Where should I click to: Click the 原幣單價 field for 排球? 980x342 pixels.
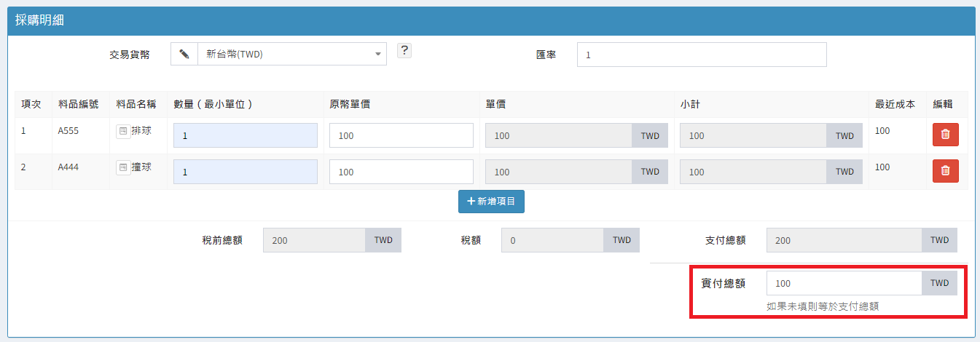click(x=401, y=135)
